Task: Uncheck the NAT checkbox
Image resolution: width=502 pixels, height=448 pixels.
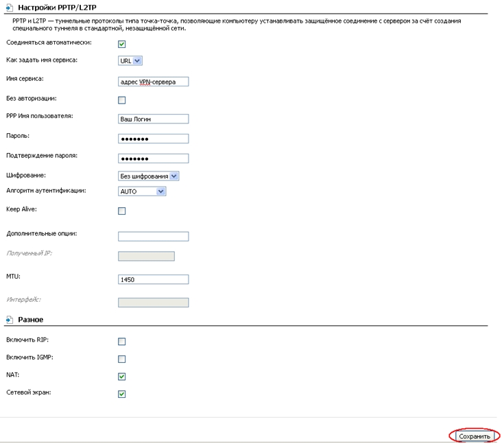Action: 122,377
